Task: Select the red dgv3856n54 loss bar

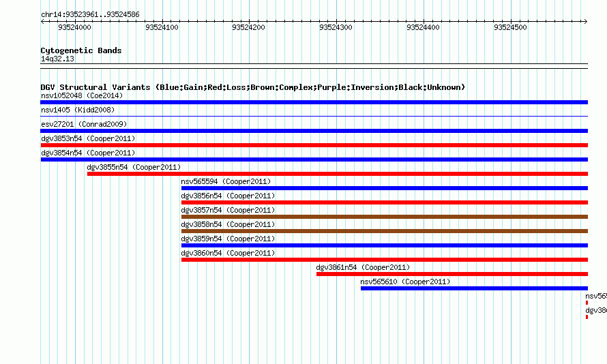Action: tap(385, 202)
